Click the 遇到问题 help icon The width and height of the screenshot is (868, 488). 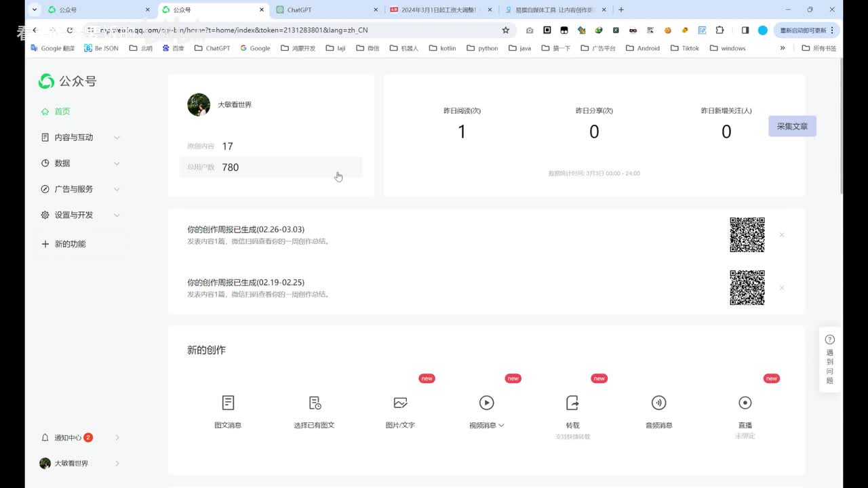(x=829, y=340)
